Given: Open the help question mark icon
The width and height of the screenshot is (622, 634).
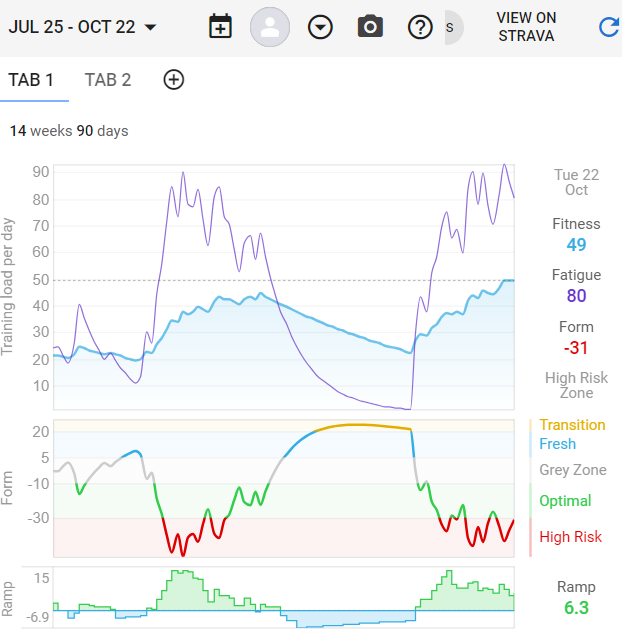Looking at the screenshot, I should (x=420, y=27).
